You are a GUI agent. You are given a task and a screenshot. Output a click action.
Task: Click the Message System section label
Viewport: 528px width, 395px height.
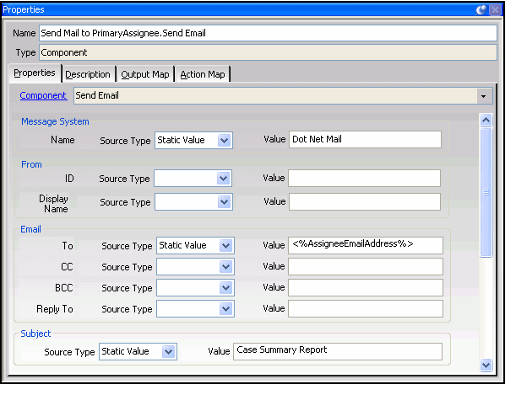(x=55, y=122)
